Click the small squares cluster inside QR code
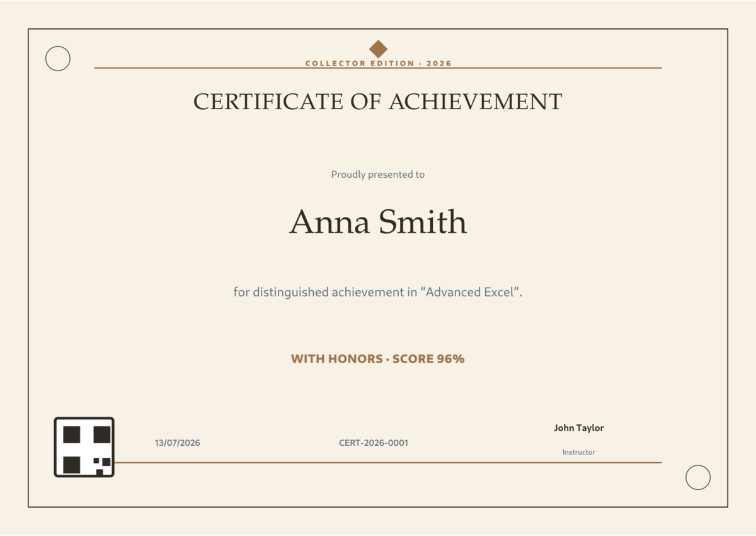The height and width of the screenshot is (536, 756). [102, 466]
